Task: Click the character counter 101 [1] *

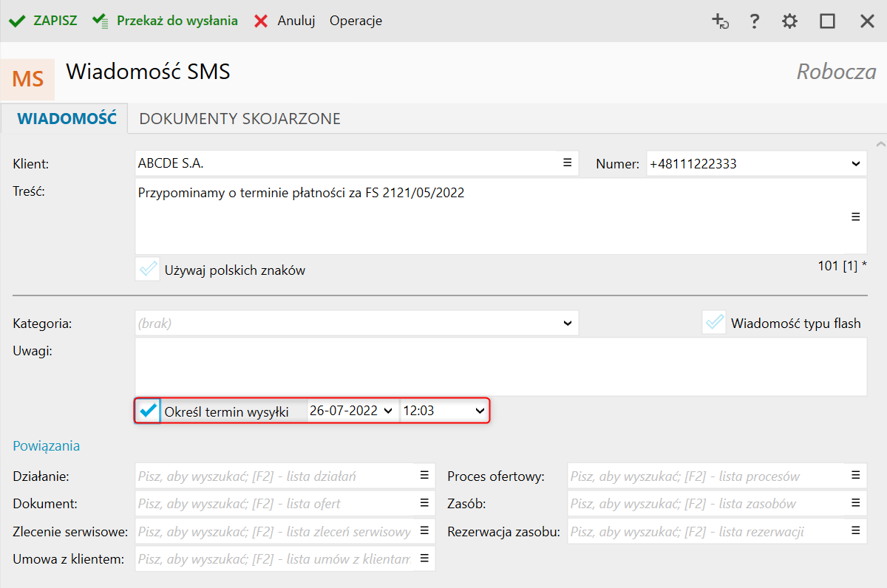Action: [x=842, y=266]
